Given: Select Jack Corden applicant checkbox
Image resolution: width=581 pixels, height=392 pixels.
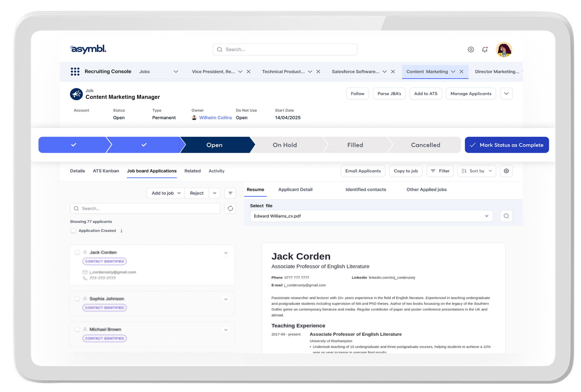Looking at the screenshot, I should coord(77,252).
